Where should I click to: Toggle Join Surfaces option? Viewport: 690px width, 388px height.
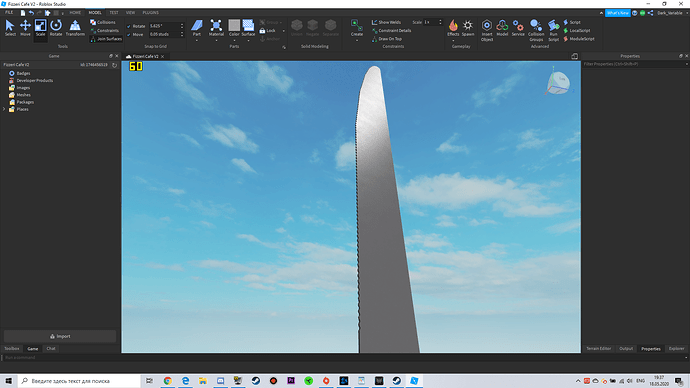[x=106, y=39]
